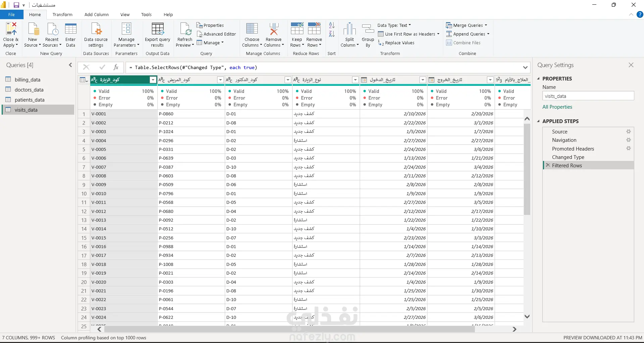Screen dimensions: 644x343
Task: Open the Help tab
Action: pos(168,14)
